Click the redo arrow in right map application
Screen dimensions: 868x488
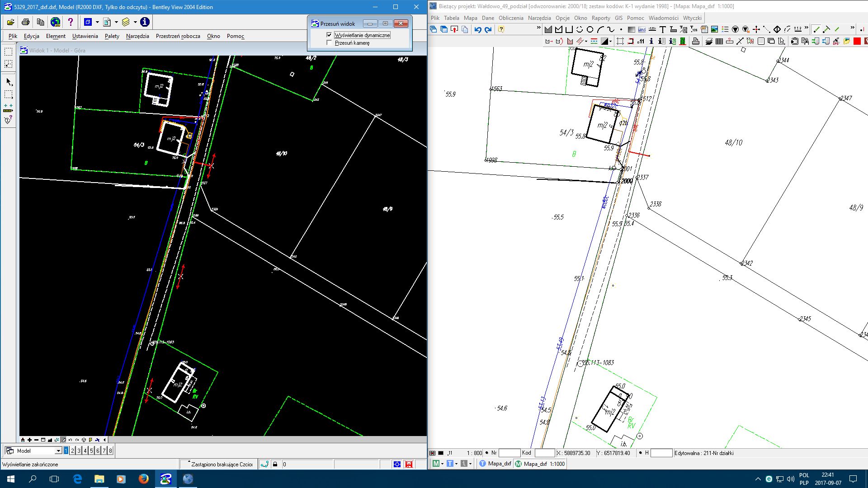pyautogui.click(x=488, y=29)
